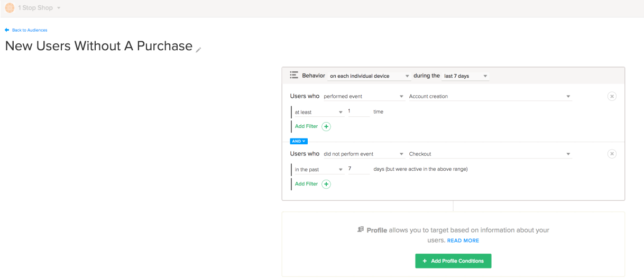This screenshot has height=279, width=644.
Task: Click the days field showing 7
Action: 358,170
